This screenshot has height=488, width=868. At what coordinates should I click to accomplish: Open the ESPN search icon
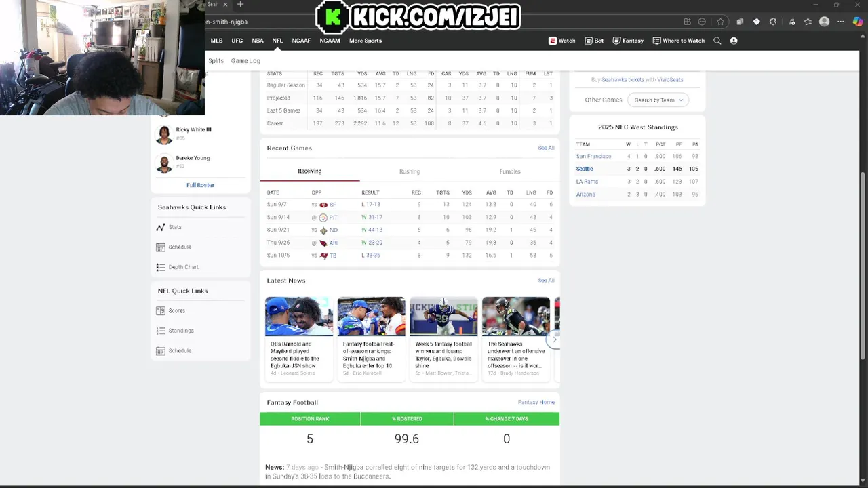pos(717,41)
